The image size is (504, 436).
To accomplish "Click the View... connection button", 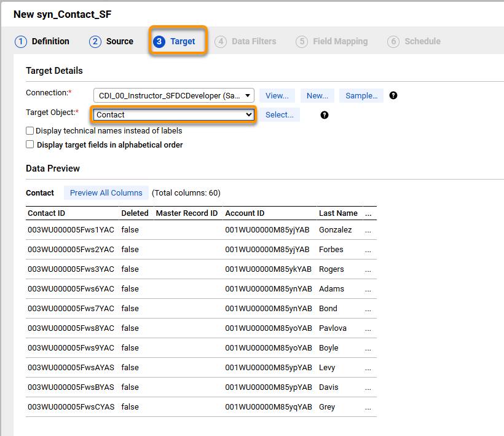I will tap(277, 95).
